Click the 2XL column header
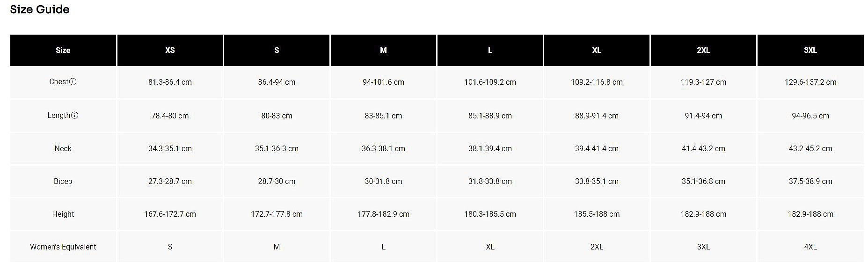Image resolution: width=868 pixels, height=271 pixels. pos(703,50)
